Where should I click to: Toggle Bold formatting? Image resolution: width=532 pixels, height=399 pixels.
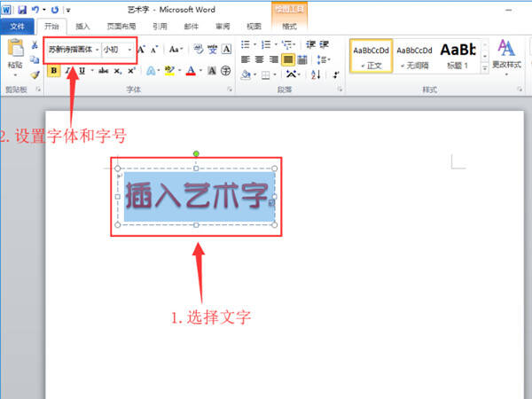point(53,71)
